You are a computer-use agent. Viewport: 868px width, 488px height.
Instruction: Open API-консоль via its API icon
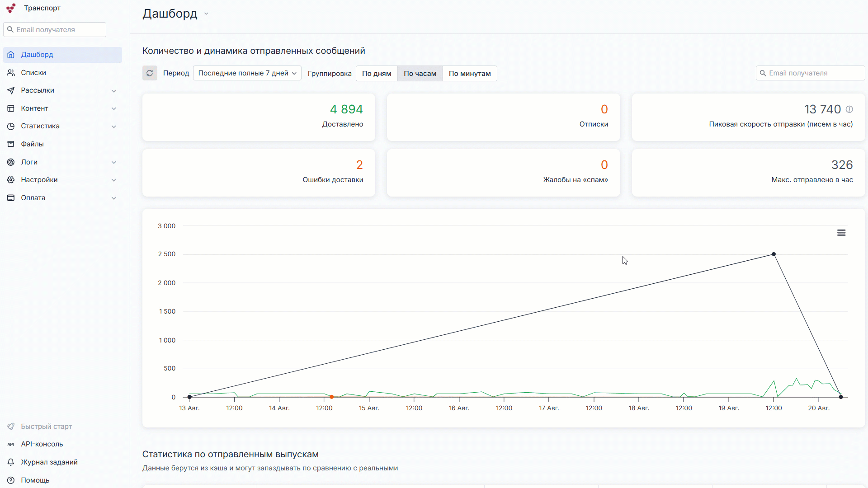pos(10,444)
